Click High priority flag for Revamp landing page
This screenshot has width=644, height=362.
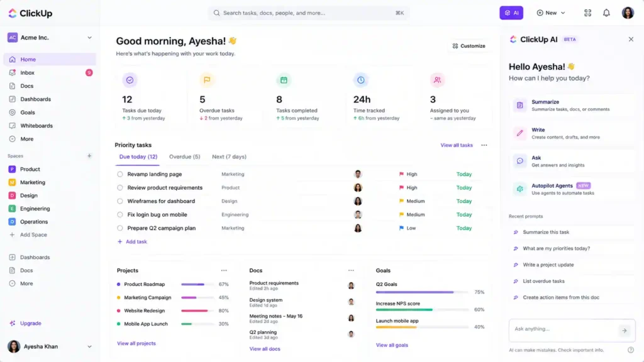point(401,174)
